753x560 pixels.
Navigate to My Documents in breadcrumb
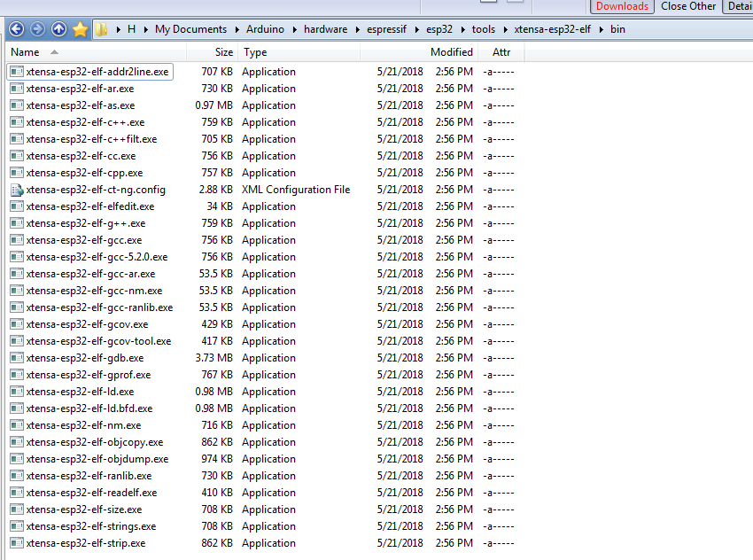(190, 29)
